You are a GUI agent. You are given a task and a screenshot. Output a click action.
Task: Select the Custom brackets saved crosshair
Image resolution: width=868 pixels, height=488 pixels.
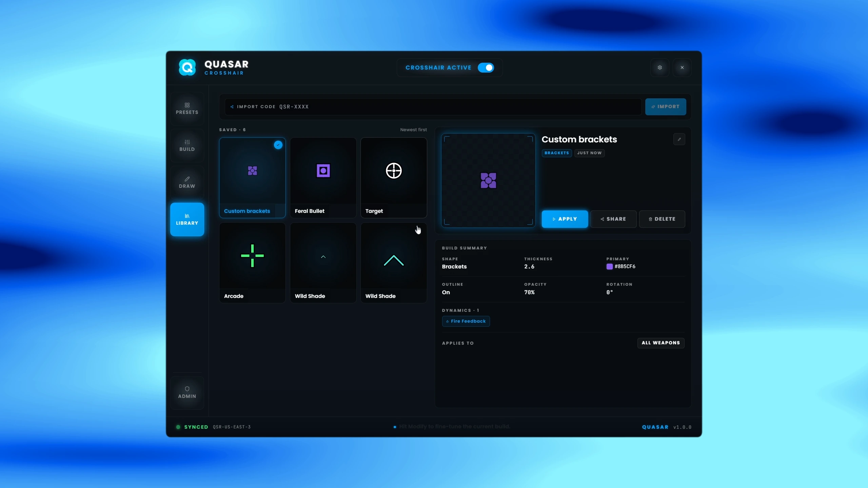coord(252,178)
